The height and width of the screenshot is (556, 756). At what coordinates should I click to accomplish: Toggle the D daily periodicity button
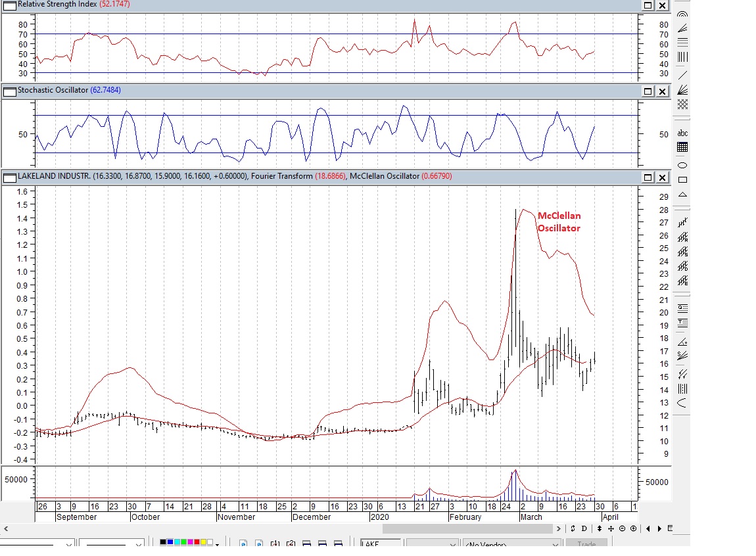tap(584, 528)
